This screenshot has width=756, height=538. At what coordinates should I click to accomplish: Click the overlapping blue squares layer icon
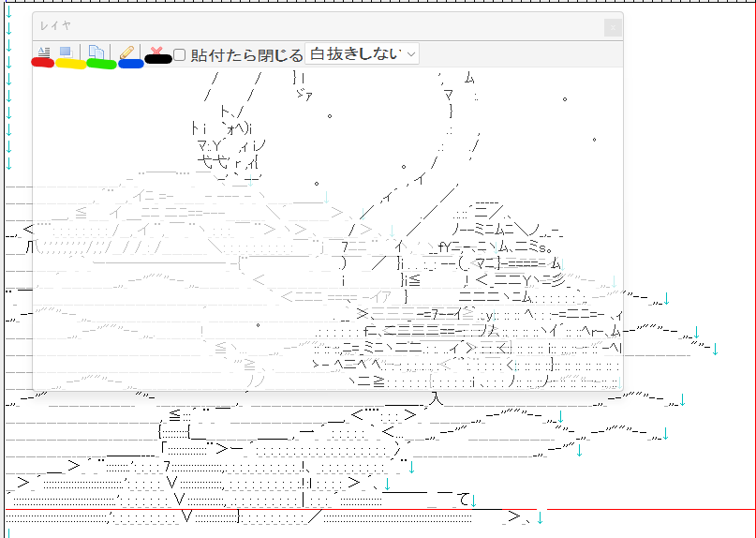[x=67, y=52]
